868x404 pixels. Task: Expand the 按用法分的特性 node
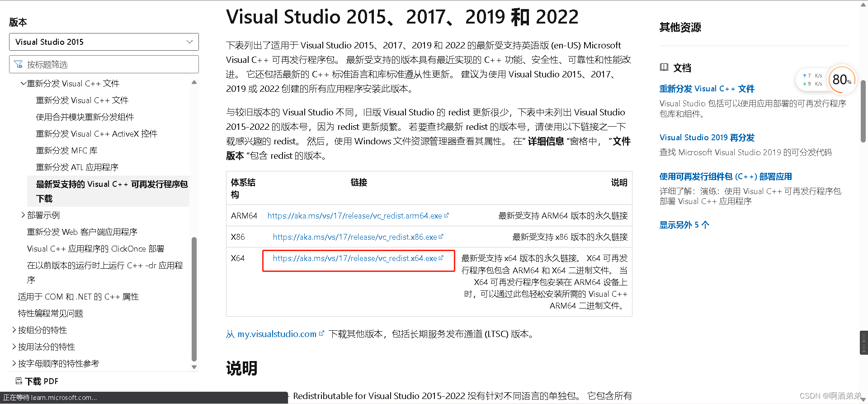tap(14, 347)
